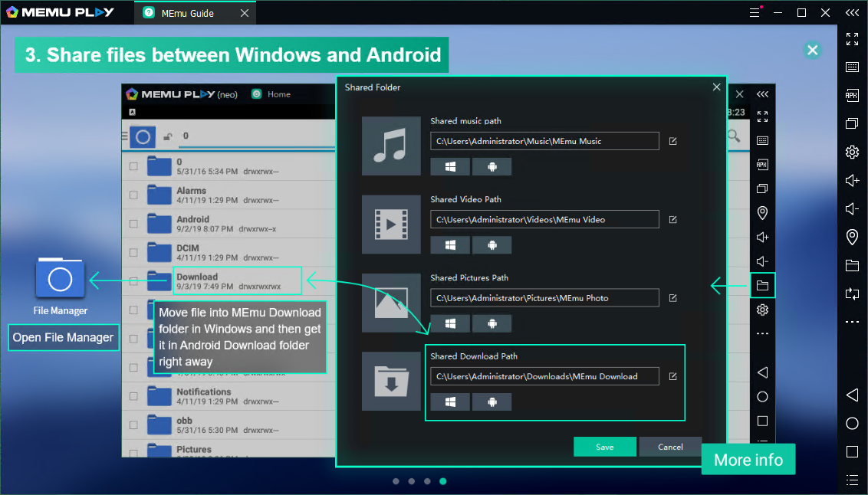The width and height of the screenshot is (868, 495).
Task: Open multi-window manager icon in outer sidebar
Action: [x=852, y=123]
